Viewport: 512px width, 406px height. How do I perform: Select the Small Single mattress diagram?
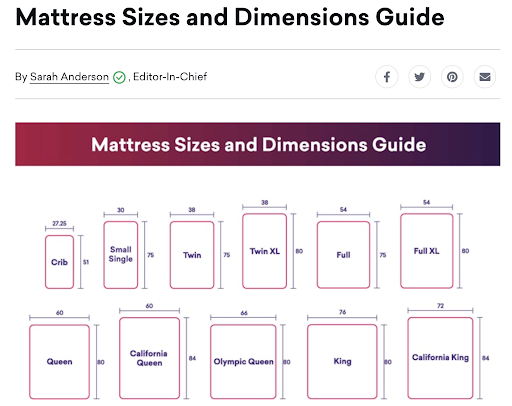[x=121, y=255]
